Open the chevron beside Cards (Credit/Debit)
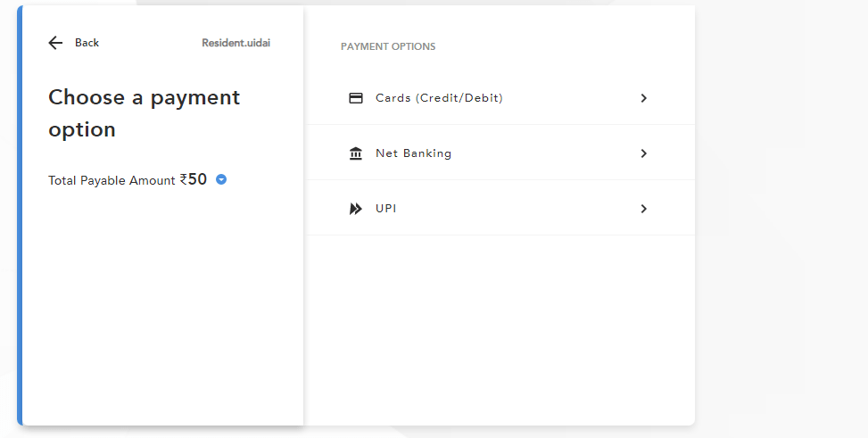Screen dimensions: 868x438 [644, 98]
